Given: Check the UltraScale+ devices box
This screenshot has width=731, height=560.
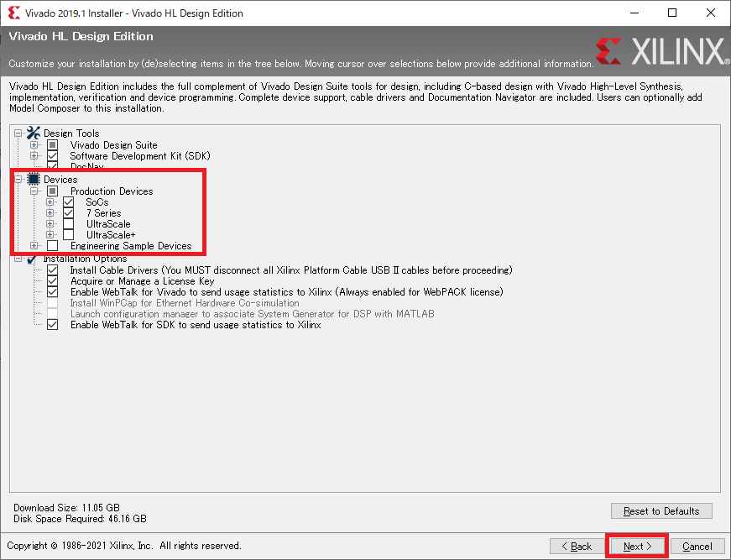Looking at the screenshot, I should (x=69, y=235).
